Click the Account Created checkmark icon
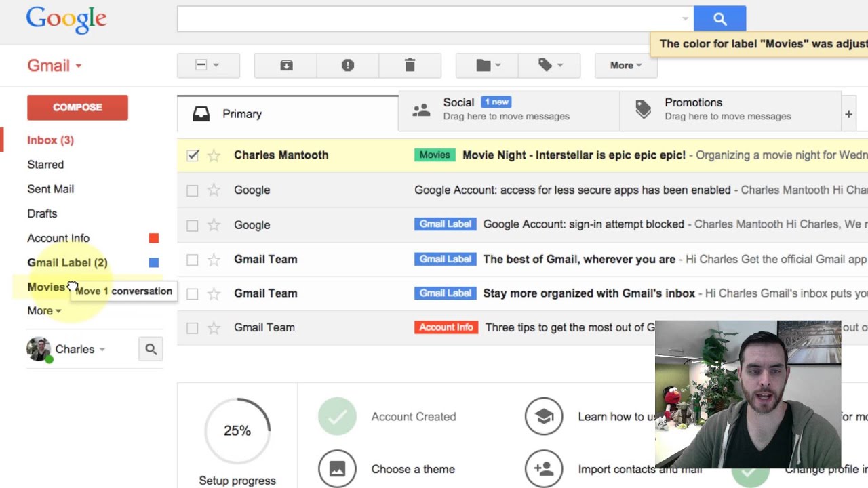 click(x=337, y=417)
